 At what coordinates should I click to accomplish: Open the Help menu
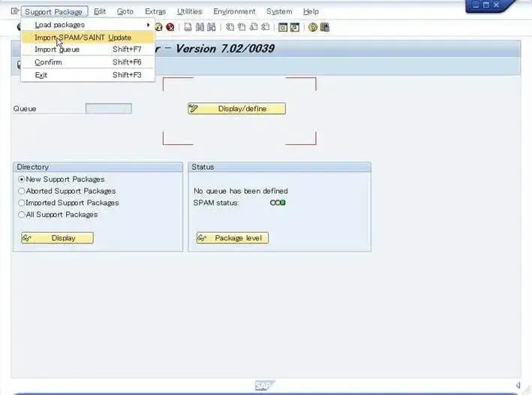point(311,11)
